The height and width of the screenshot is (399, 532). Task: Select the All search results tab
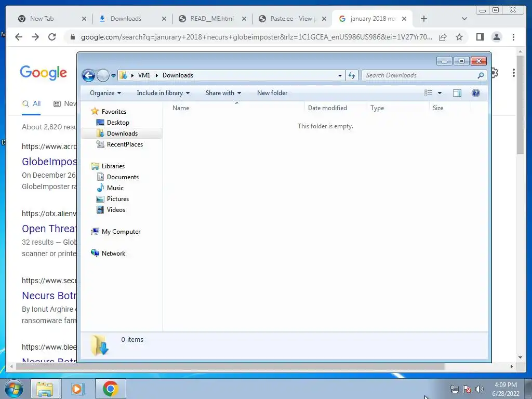click(x=32, y=104)
